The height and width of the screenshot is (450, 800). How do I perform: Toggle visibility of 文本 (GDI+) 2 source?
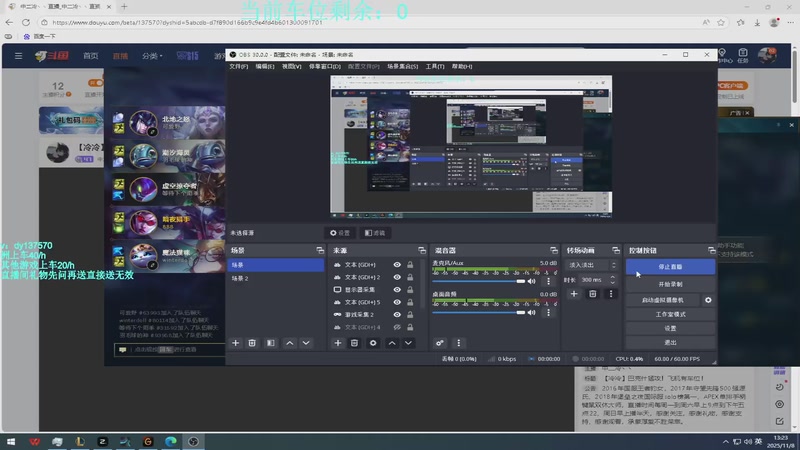coord(397,277)
